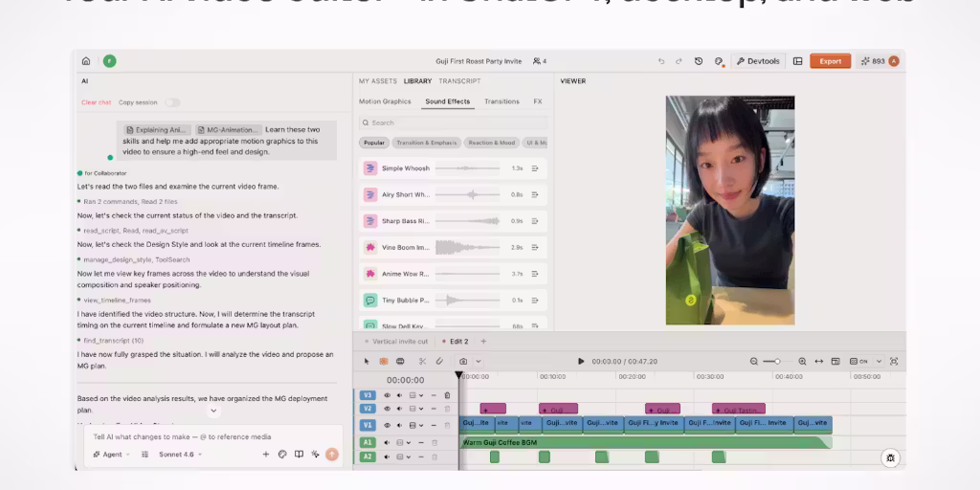980x490 pixels.
Task: Adjust the timeline zoom slider
Action: pos(777,361)
